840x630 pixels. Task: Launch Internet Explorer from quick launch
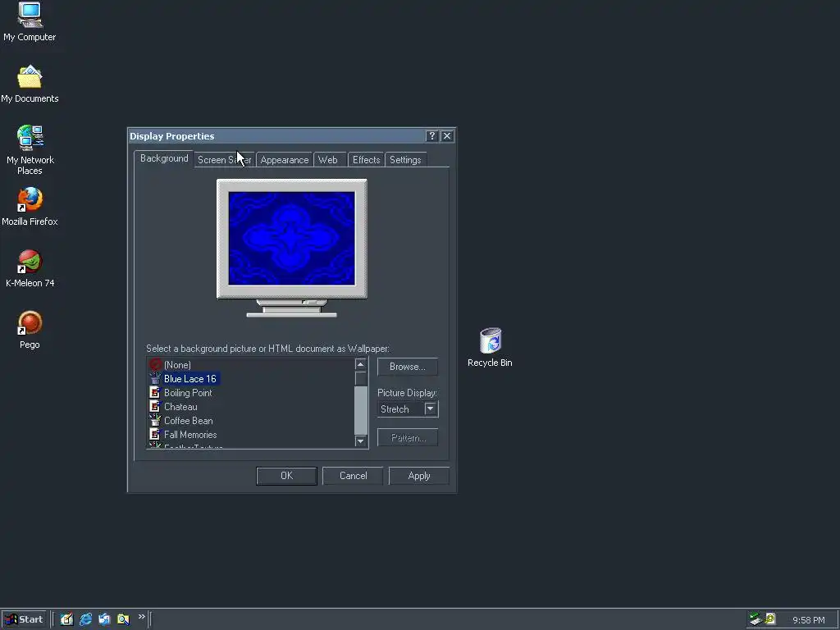click(85, 619)
